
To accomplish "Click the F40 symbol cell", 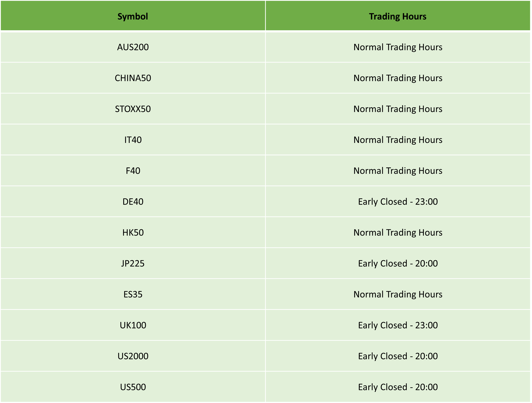I will click(x=133, y=171).
